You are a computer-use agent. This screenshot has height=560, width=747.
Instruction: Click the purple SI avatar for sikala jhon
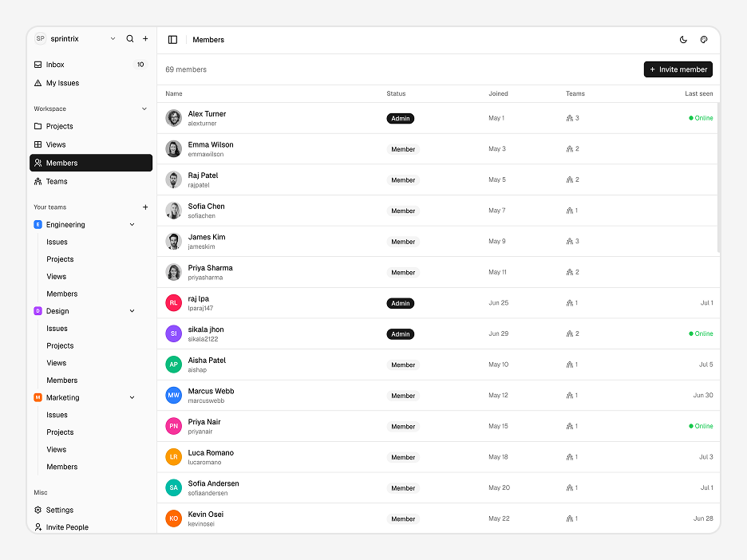coord(173,333)
